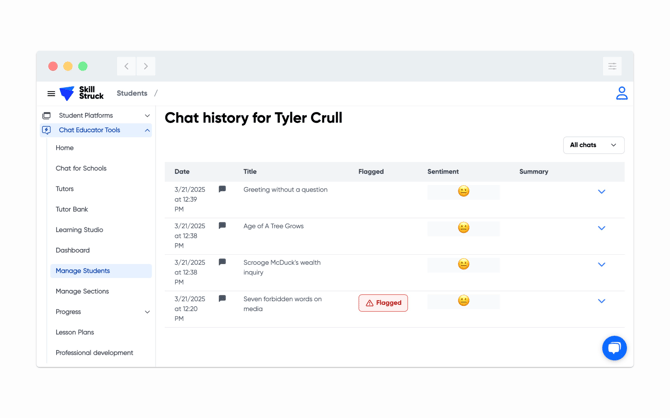Expand the Seven forbidden words chat row
The image size is (670, 418).
pos(601,301)
